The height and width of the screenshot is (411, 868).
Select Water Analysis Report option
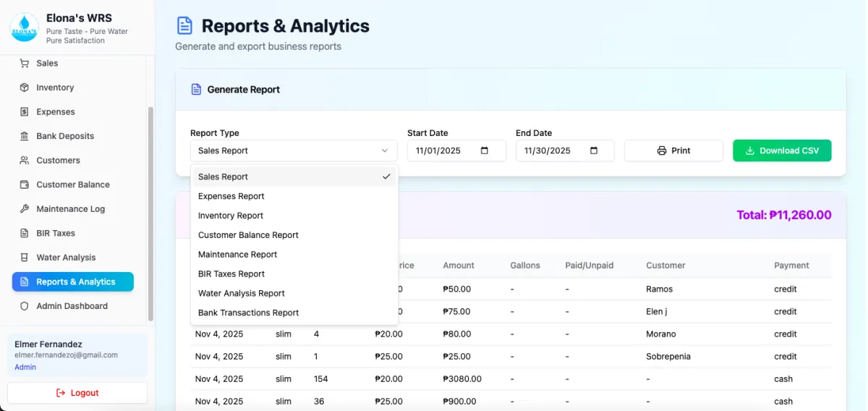click(242, 293)
